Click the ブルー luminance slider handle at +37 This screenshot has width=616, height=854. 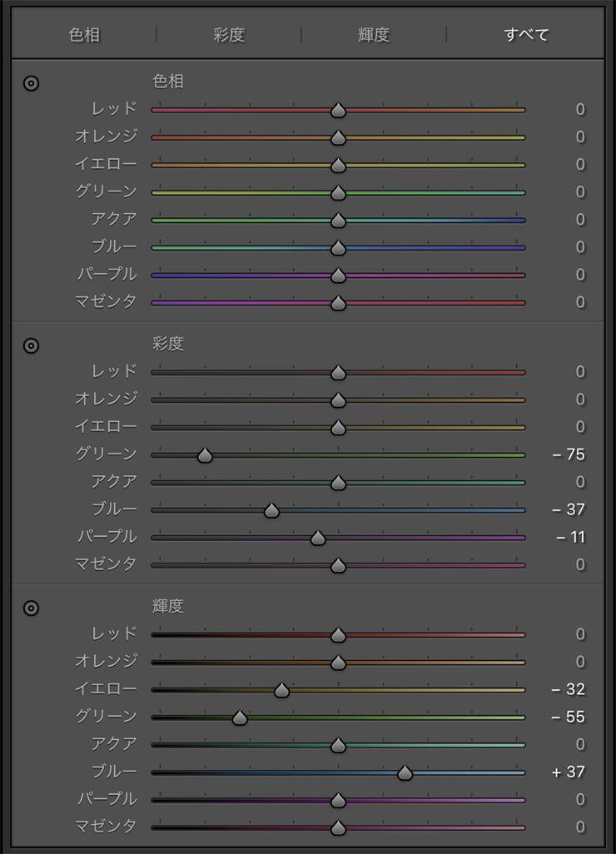405,773
